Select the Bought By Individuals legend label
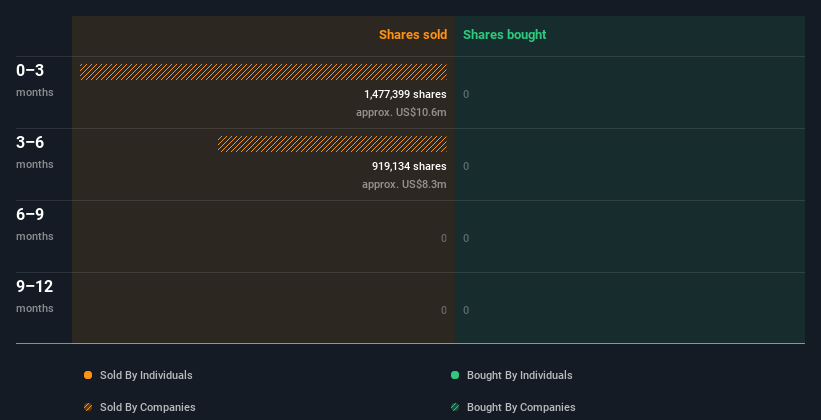 [519, 375]
